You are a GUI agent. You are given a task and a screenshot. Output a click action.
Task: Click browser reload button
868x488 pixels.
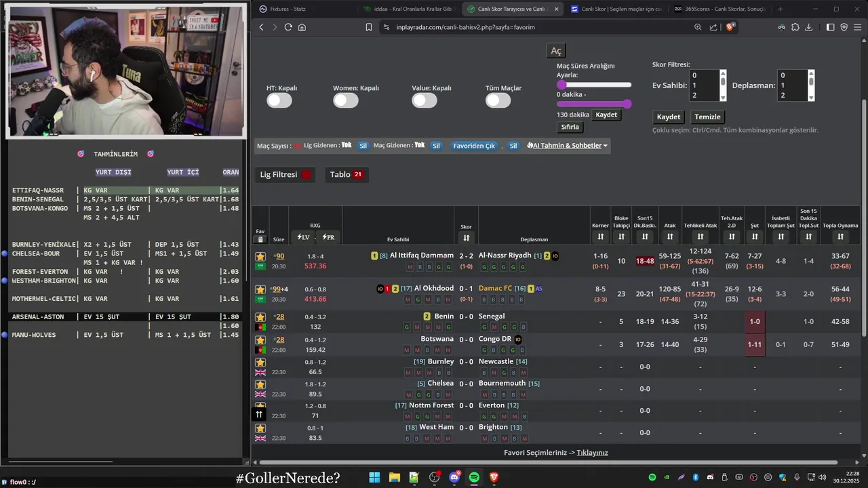coord(288,27)
